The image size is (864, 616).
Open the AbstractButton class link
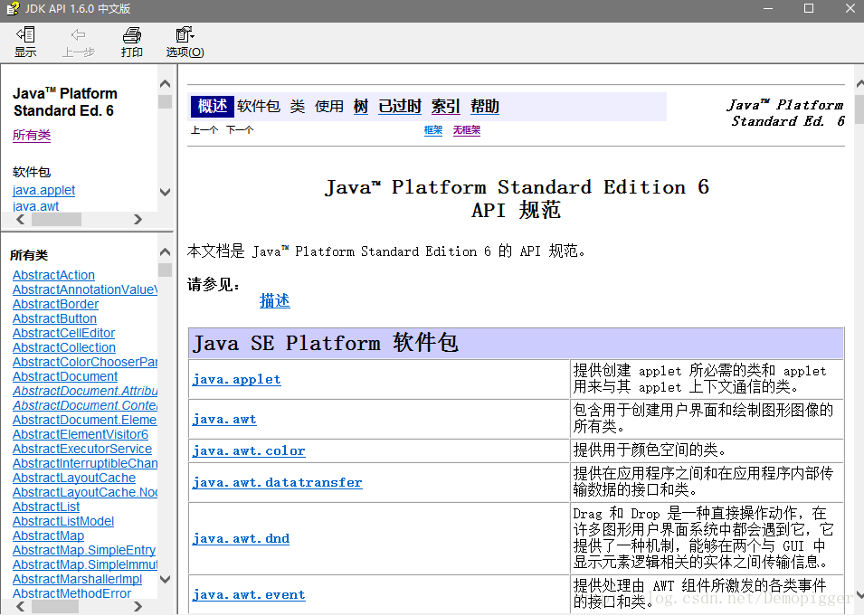[54, 318]
